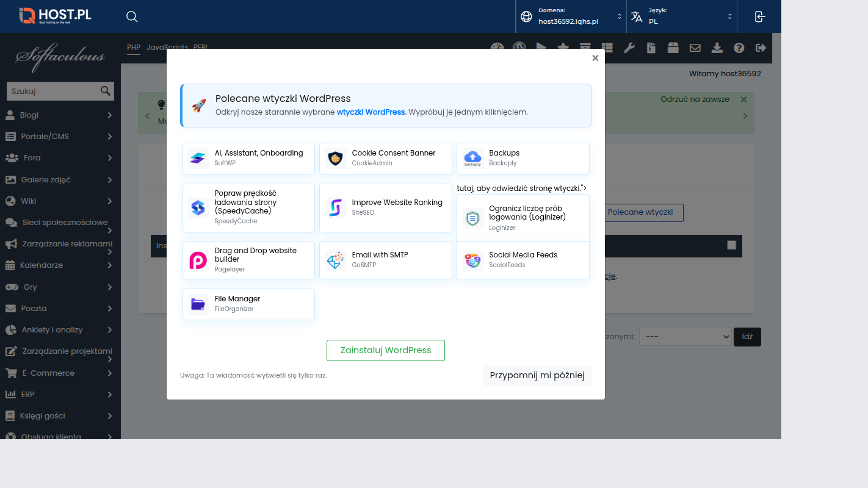Click the Softaculous search magnifier icon
Image resolution: width=868 pixels, height=488 pixels.
106,91
